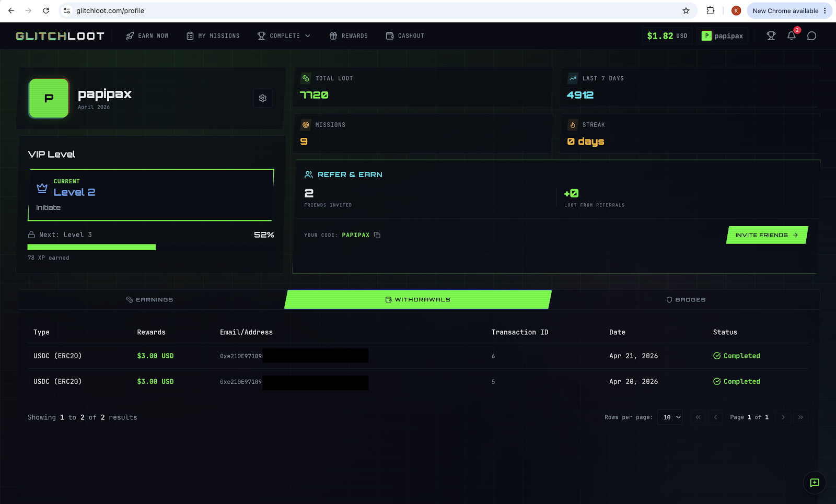Go to the next results page
This screenshot has height=504, width=836.
click(783, 417)
